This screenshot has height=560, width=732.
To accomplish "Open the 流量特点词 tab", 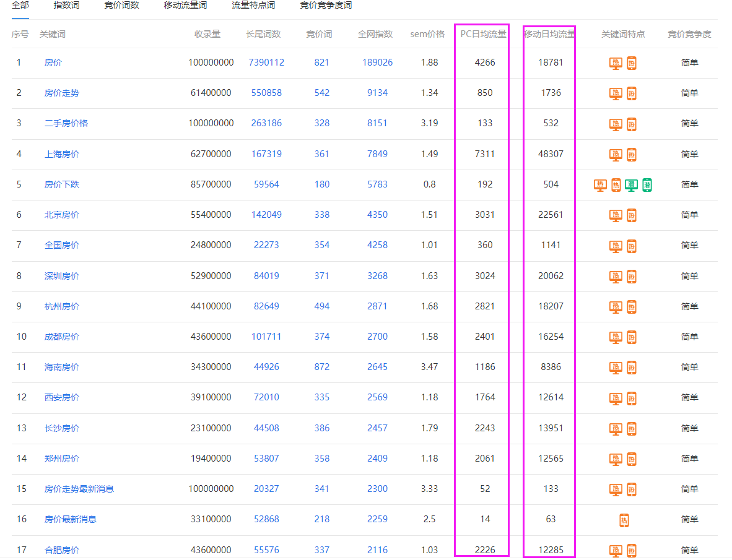I will [x=253, y=6].
